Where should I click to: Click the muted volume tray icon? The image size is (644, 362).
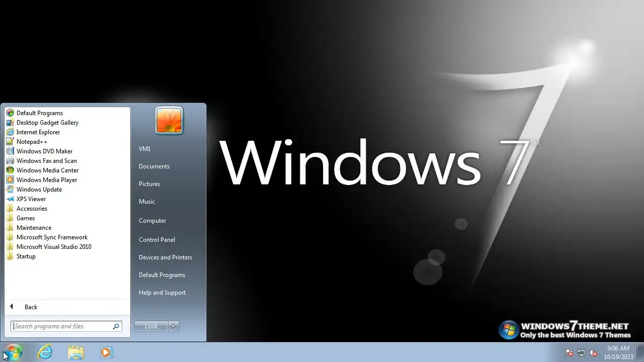pos(593,353)
